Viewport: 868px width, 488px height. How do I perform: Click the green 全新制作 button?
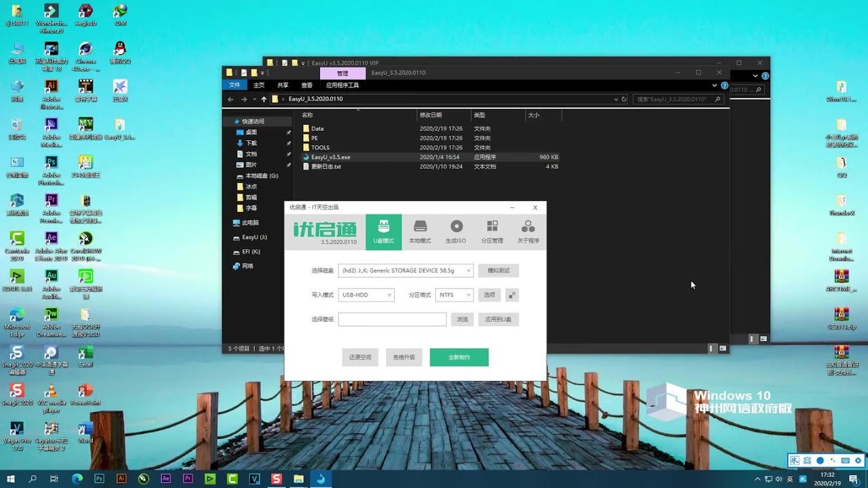(459, 357)
